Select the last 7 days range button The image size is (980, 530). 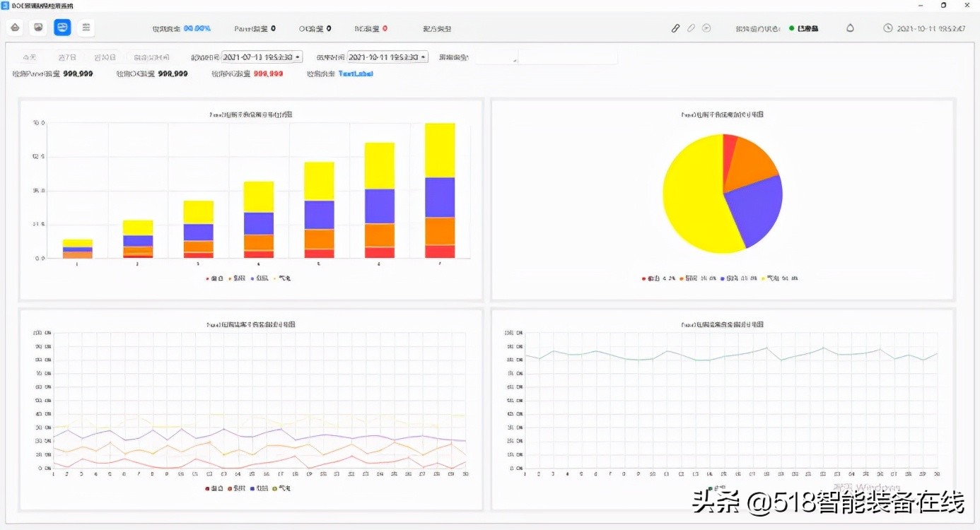pyautogui.click(x=67, y=57)
